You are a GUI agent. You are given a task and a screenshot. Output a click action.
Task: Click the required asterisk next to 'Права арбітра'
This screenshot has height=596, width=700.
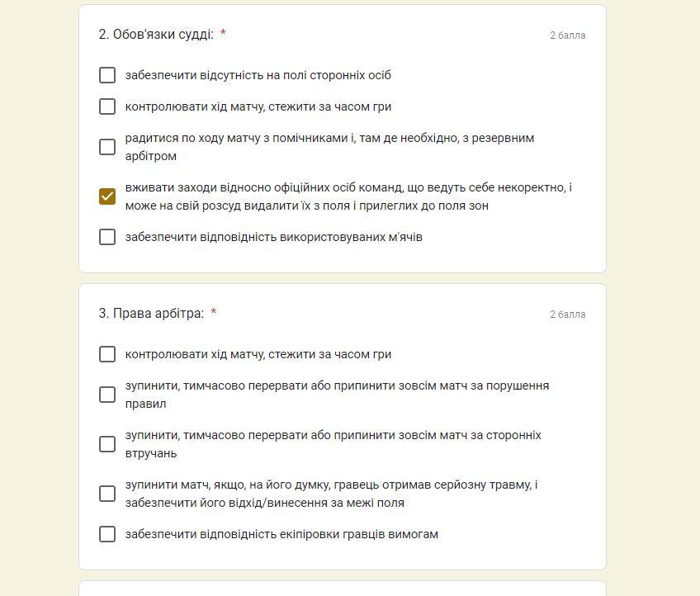[x=214, y=311]
